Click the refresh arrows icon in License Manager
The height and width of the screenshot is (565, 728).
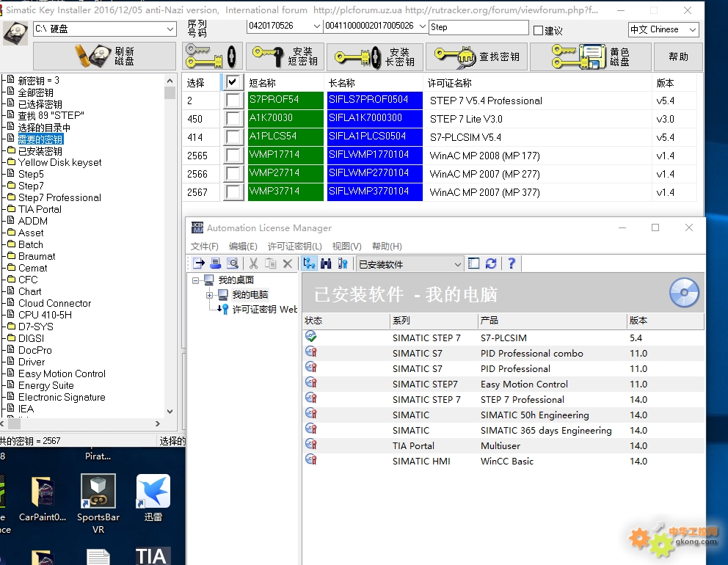point(491,263)
